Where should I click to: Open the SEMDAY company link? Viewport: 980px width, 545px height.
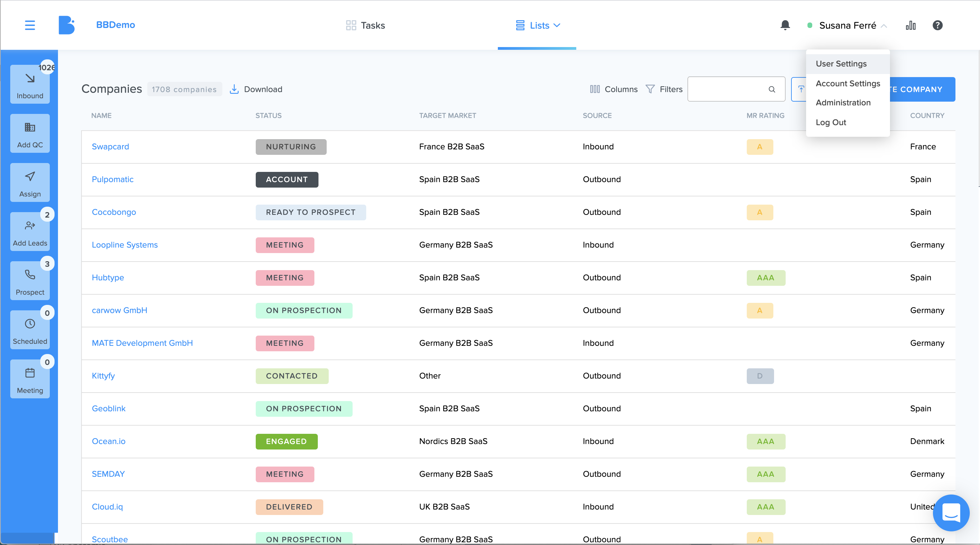click(108, 474)
